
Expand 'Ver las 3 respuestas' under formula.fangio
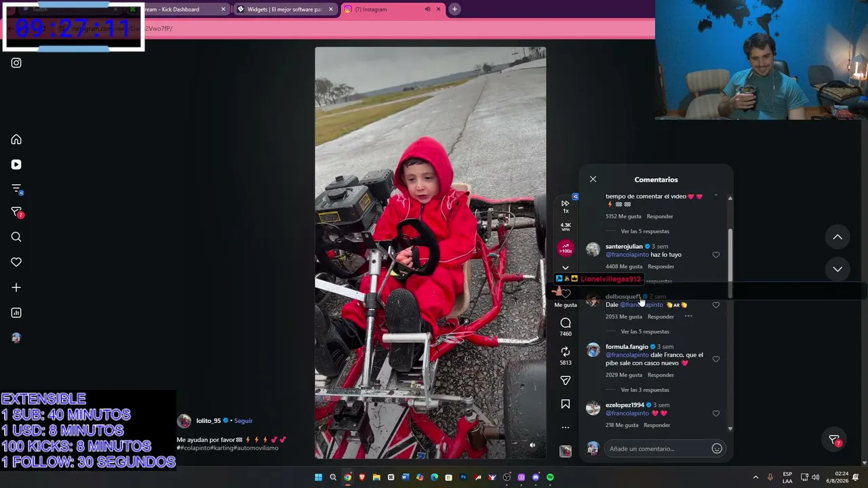[x=645, y=390]
